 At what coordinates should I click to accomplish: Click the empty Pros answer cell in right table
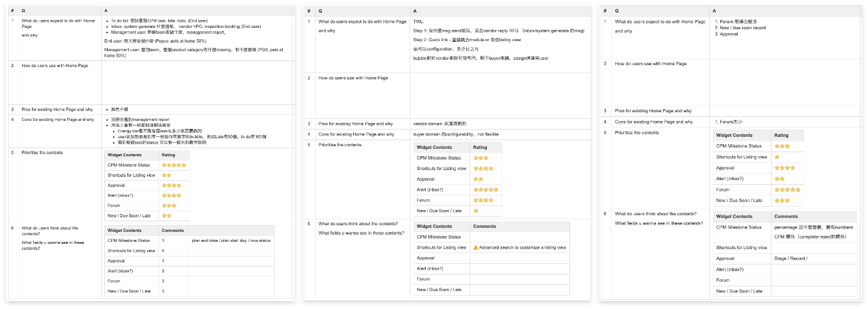[x=786, y=111]
